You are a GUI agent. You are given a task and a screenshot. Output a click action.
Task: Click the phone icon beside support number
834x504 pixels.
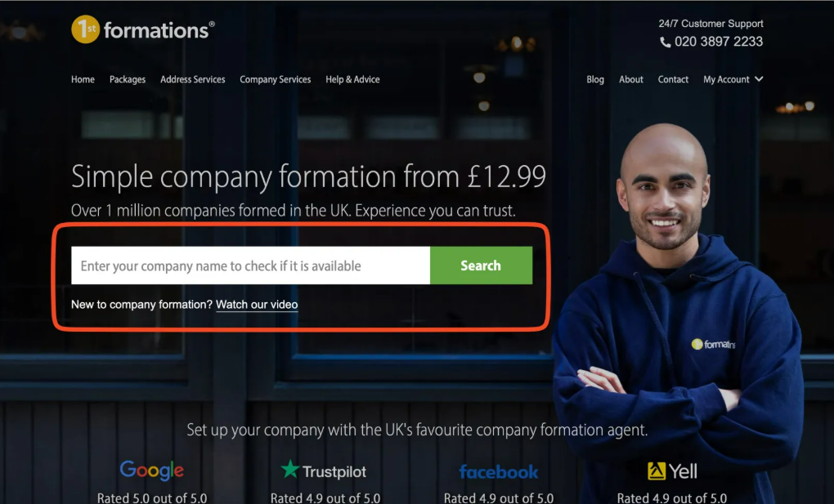(665, 42)
